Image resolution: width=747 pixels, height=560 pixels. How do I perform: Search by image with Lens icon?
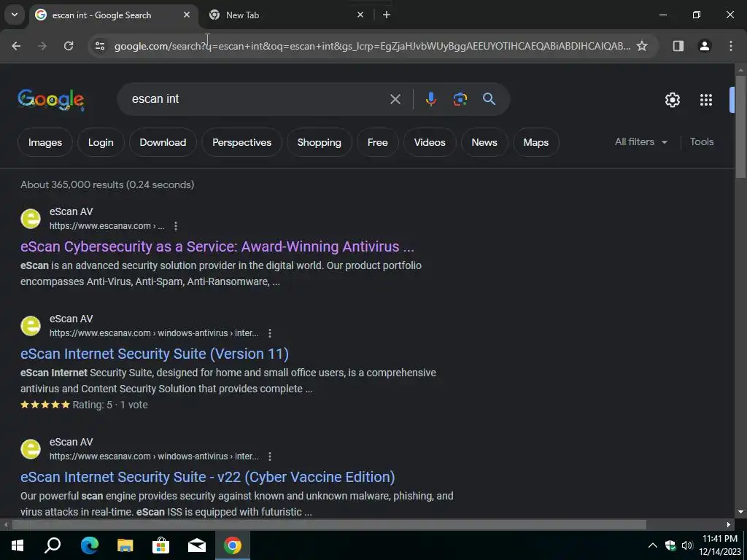460,99
